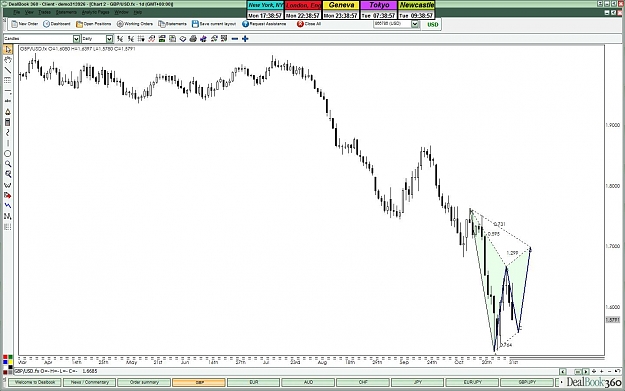Switch to the CHF tab
Viewport: 625px width, 391px height.
coord(363,382)
